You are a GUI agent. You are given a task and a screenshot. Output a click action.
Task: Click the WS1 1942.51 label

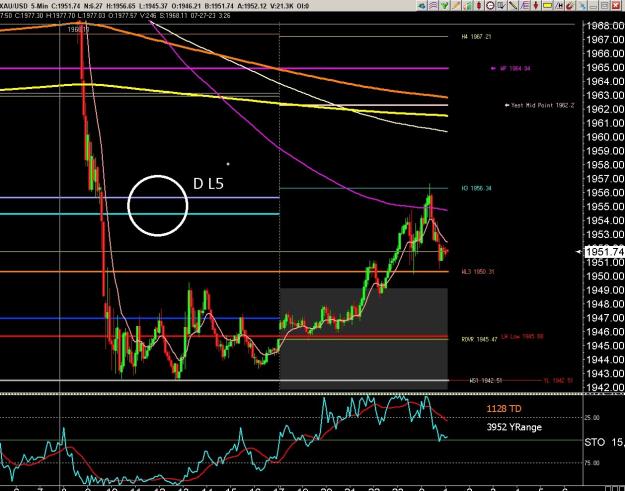485,381
